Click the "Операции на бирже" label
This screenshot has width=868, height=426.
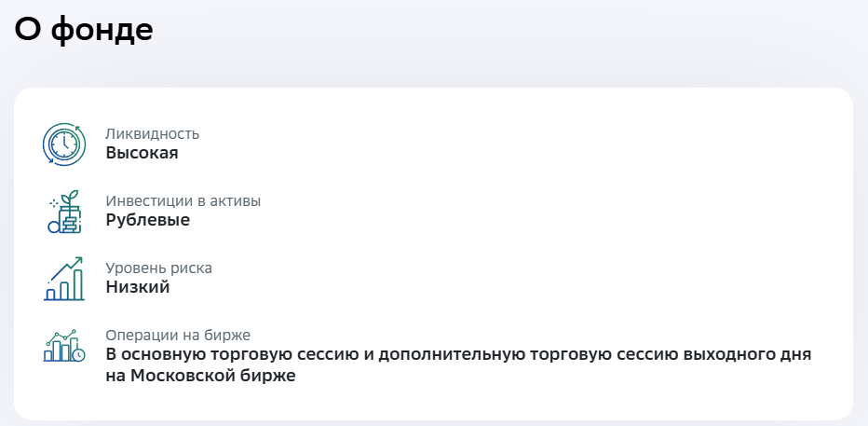(x=178, y=336)
